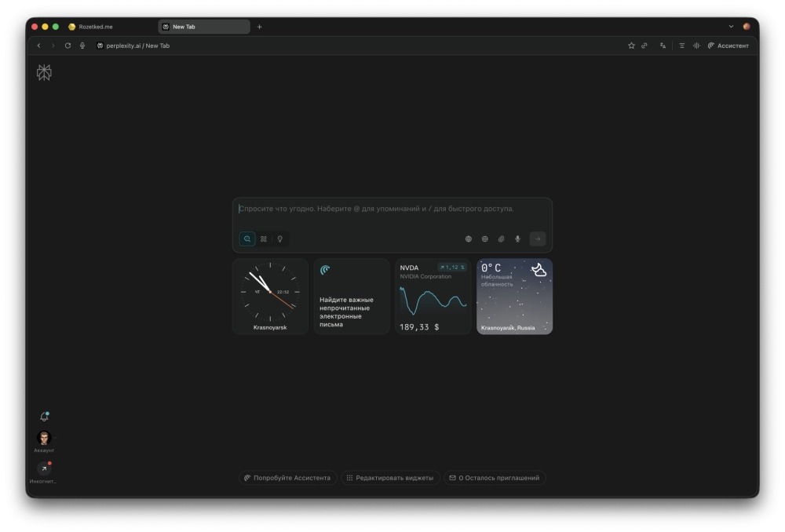The width and height of the screenshot is (785, 532).
Task: Switch to the lightbulb mode in search box
Action: [279, 239]
